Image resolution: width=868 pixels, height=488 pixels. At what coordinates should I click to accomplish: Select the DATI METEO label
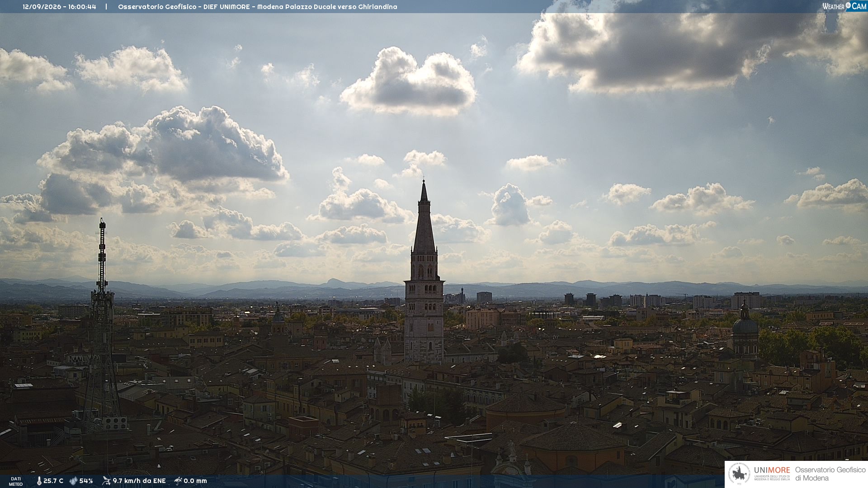[16, 481]
